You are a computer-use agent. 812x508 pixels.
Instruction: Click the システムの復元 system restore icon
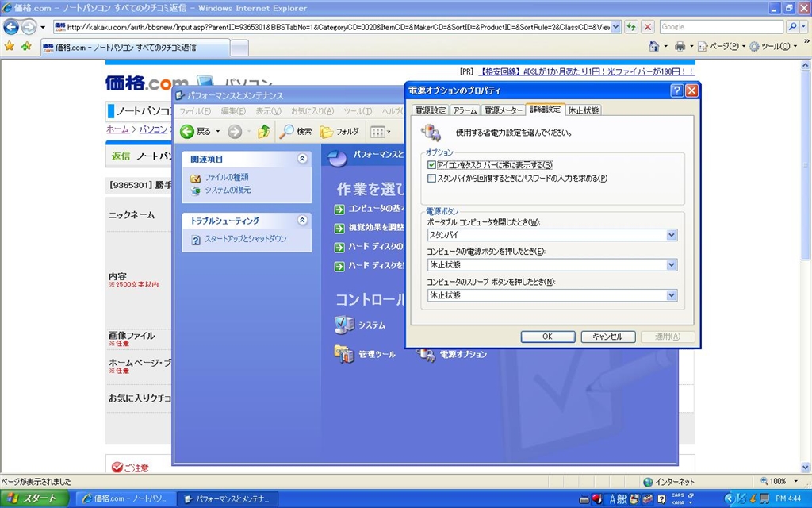coord(195,190)
